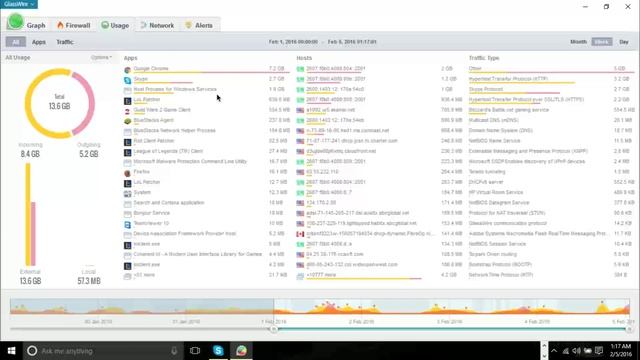Screen dimensions: 640x360
Task: Expand the +51 more apps row
Action: pos(207,276)
